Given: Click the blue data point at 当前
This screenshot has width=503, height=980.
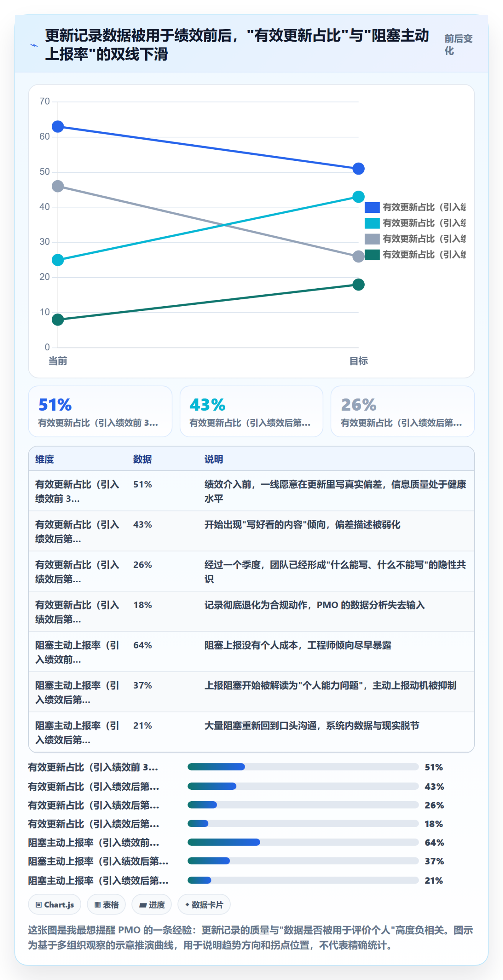Looking at the screenshot, I should [x=57, y=126].
